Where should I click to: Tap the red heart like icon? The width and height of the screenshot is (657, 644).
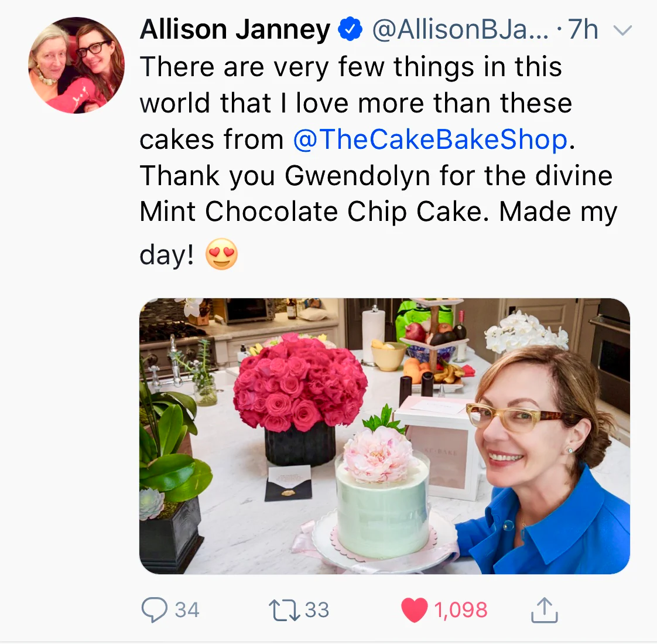click(415, 610)
